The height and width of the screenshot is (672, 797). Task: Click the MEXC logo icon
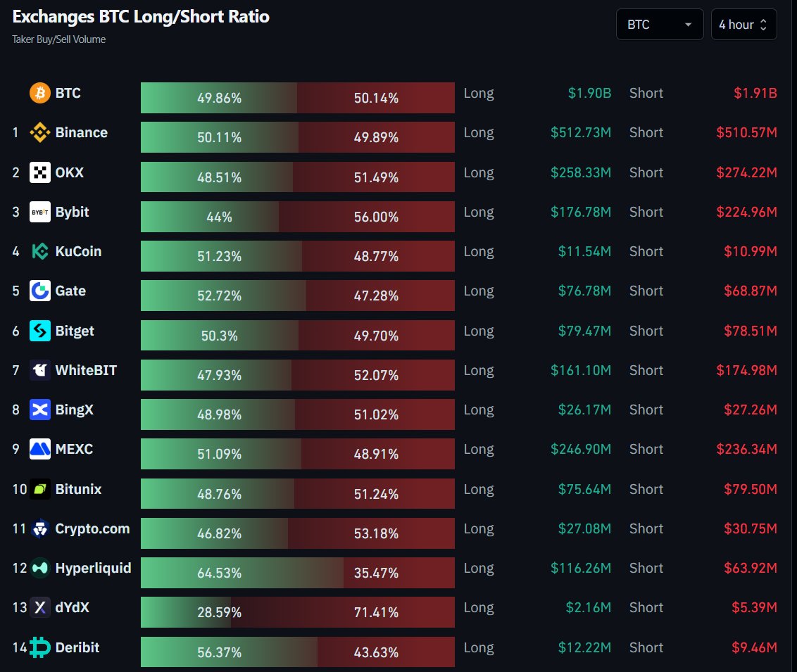[39, 449]
